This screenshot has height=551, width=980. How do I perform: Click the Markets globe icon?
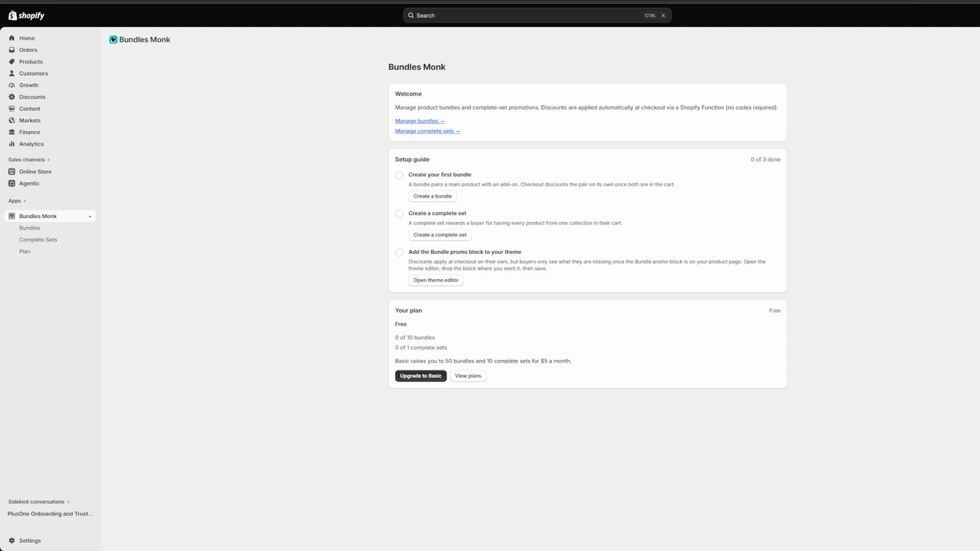tap(12, 120)
